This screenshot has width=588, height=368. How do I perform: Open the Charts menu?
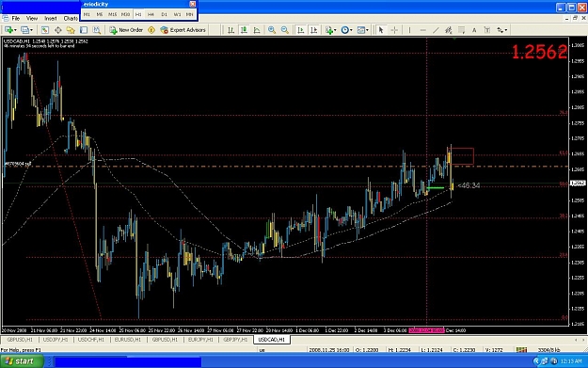pyautogui.click(x=71, y=19)
